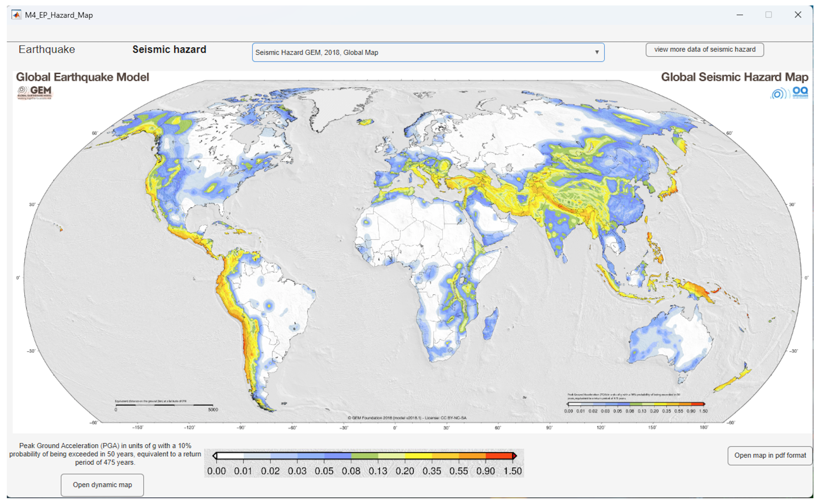Click the small in-map PGA legend bar
Image resolution: width=820 pixels, height=504 pixels.
click(636, 404)
